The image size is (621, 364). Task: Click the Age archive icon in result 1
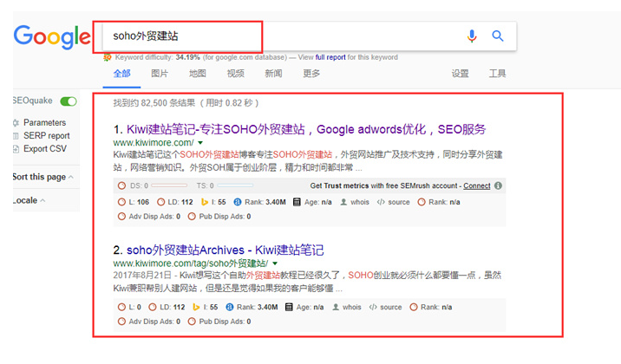click(297, 202)
